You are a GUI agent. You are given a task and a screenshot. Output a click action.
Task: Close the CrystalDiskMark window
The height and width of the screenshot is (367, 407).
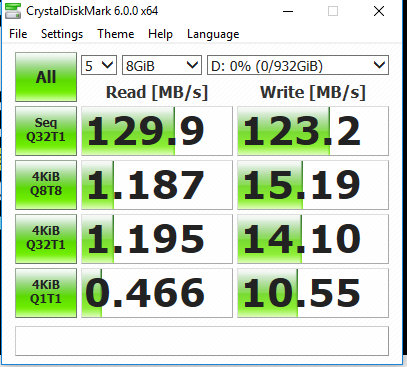pos(379,11)
